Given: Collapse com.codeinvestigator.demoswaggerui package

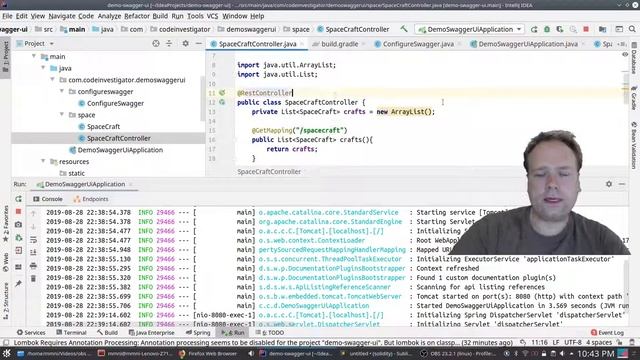Looking at the screenshot, I should [x=52, y=80].
